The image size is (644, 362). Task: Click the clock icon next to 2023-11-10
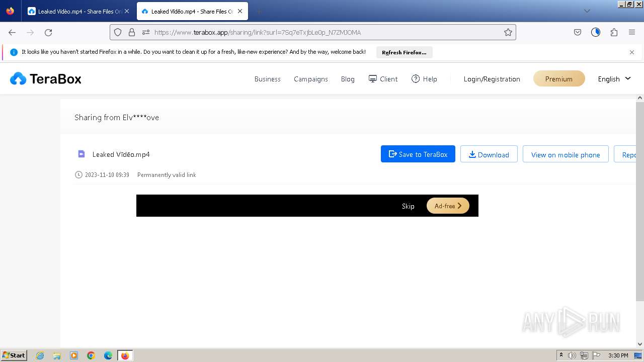78,175
